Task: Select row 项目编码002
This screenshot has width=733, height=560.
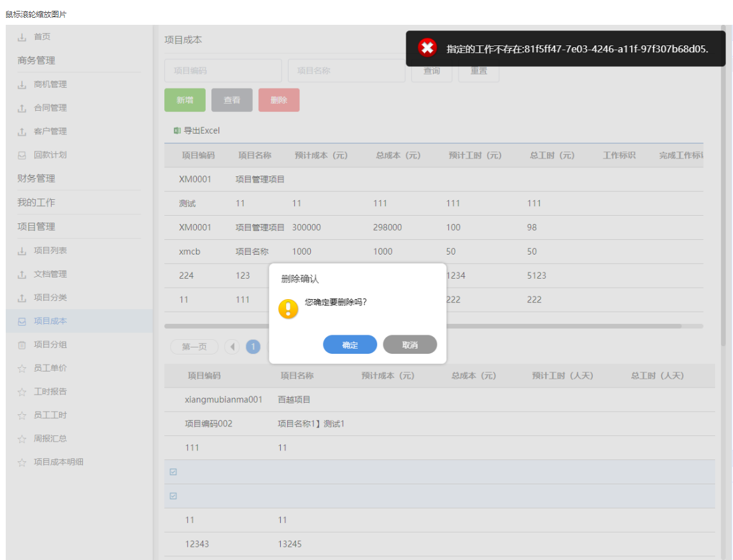Action: 439,424
